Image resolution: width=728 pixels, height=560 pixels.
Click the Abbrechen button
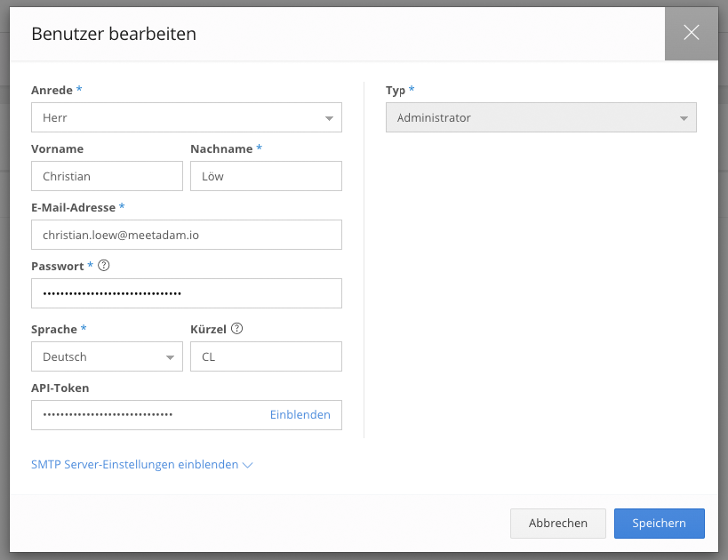tap(558, 524)
